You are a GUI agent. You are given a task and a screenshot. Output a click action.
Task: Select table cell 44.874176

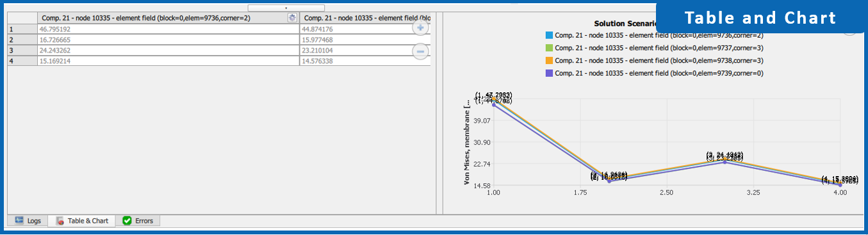coord(365,29)
